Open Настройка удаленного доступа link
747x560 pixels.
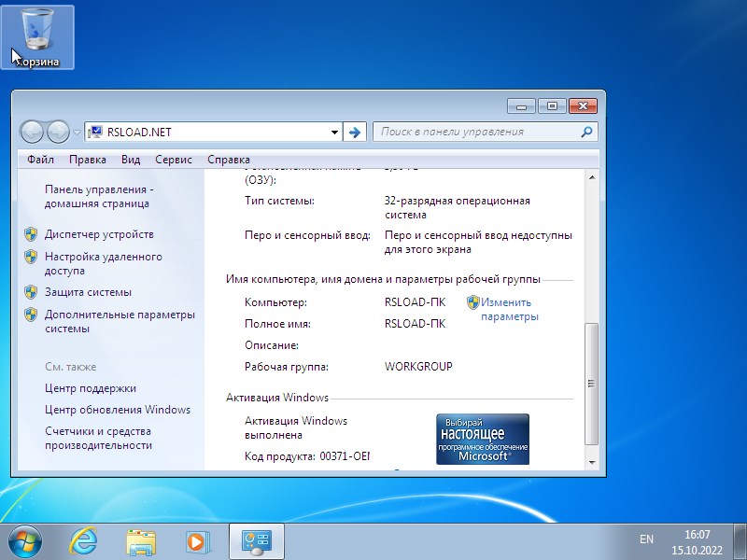coord(104,263)
